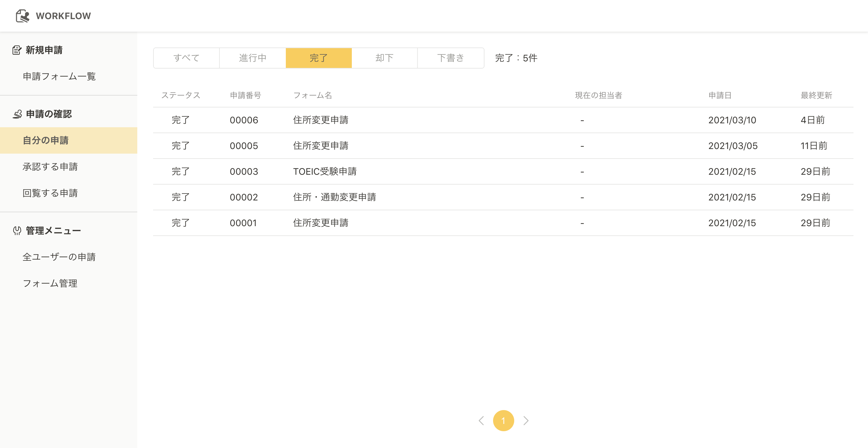Switch to the 却下 tab
The image size is (868, 448).
pyautogui.click(x=384, y=58)
